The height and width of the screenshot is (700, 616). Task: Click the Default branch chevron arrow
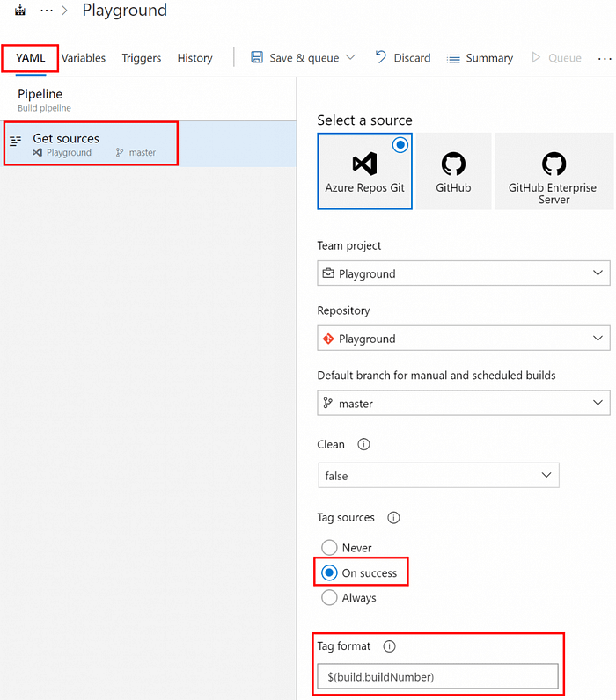click(598, 403)
